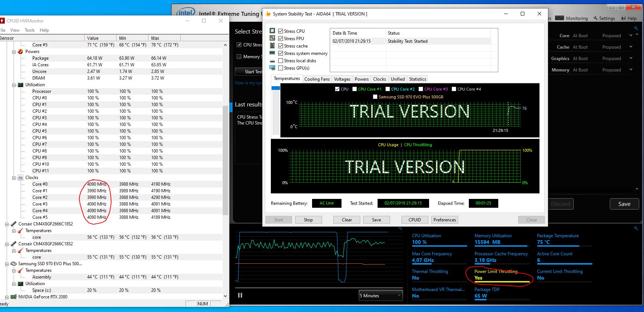Click the Clear button in AIDA64

pos(347,220)
